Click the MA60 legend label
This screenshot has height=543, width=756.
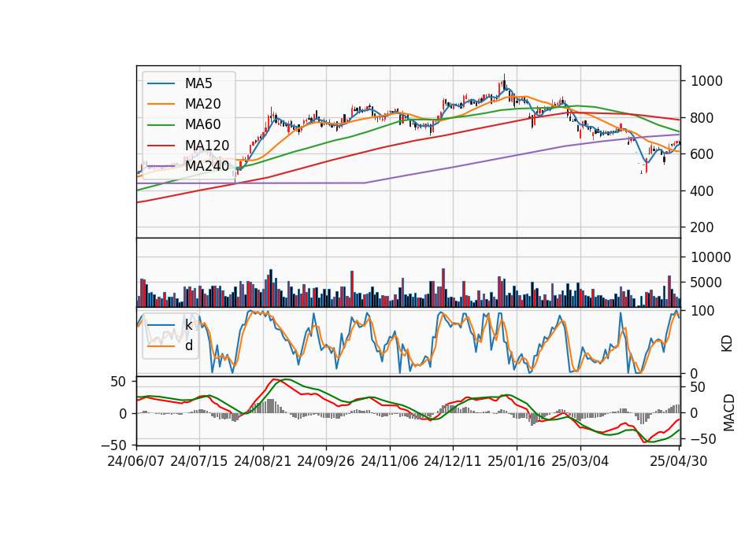[203, 124]
